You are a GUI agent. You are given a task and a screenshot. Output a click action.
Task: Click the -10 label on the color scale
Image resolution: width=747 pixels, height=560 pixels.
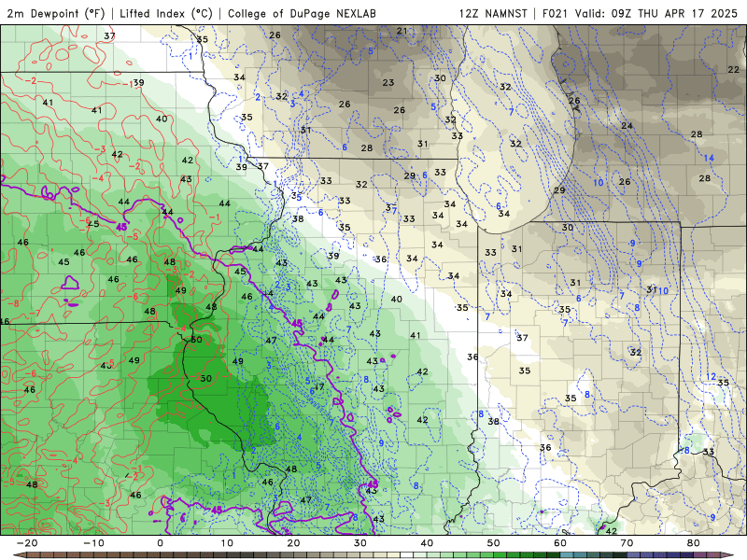(x=93, y=543)
